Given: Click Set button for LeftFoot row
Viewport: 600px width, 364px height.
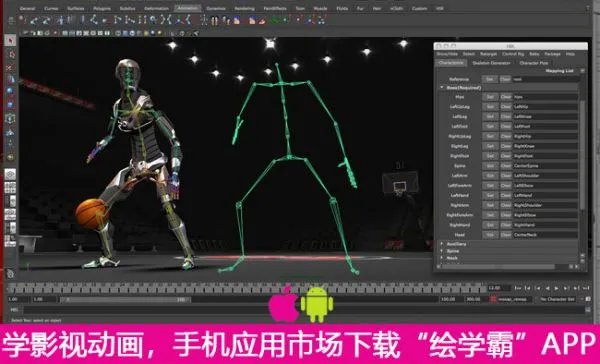Looking at the screenshot, I should [x=490, y=126].
